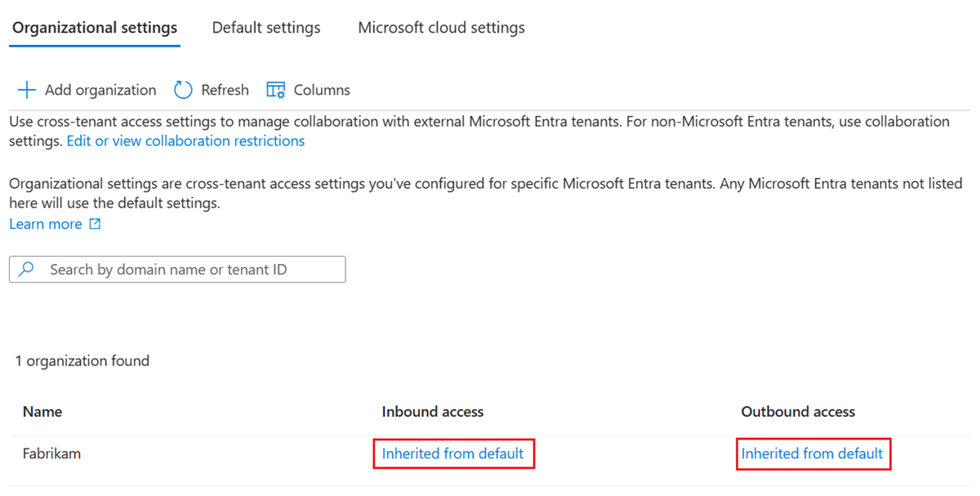980x496 pixels.
Task: Click the '1 organization found' text
Action: (82, 360)
